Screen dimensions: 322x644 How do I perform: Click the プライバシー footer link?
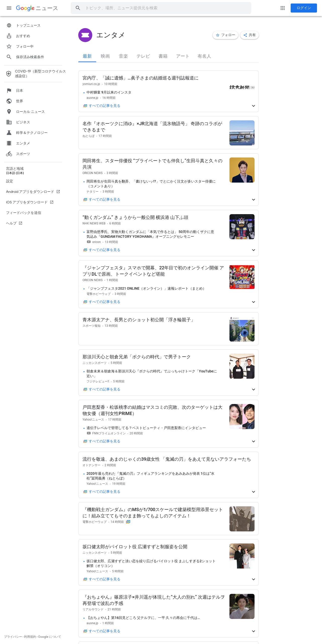pyautogui.click(x=13, y=637)
